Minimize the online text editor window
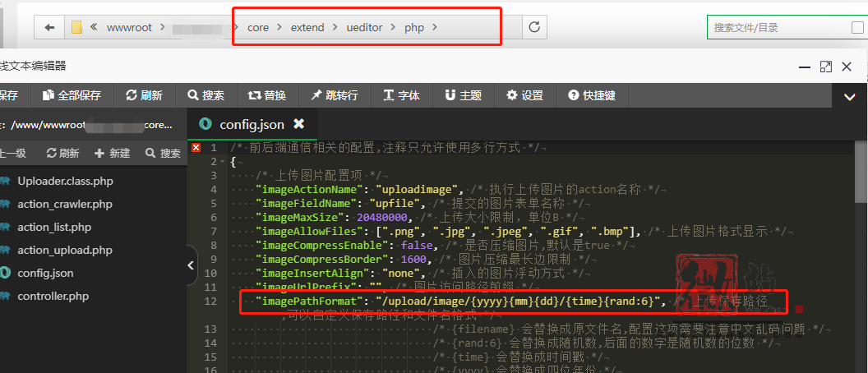 pos(805,67)
